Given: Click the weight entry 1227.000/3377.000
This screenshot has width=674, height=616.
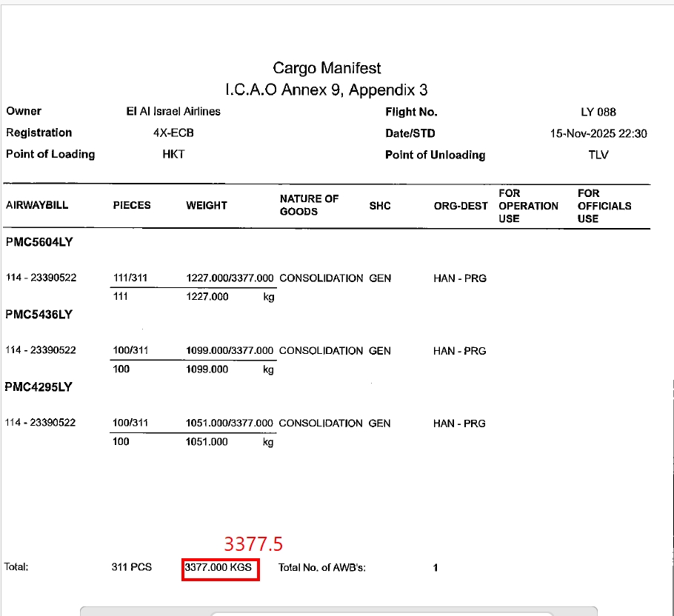Looking at the screenshot, I should pyautogui.click(x=230, y=278).
